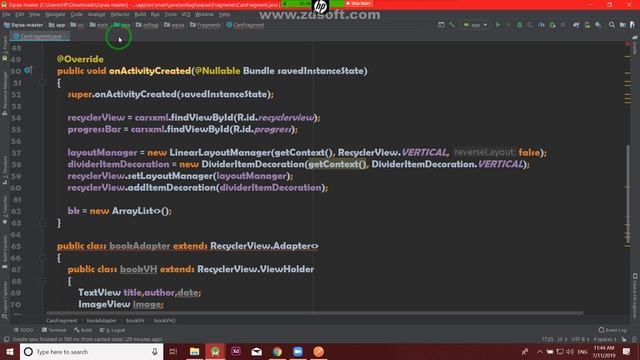Click the Gradle sync finished status message
The width and height of the screenshot is (640, 360).
(87, 339)
